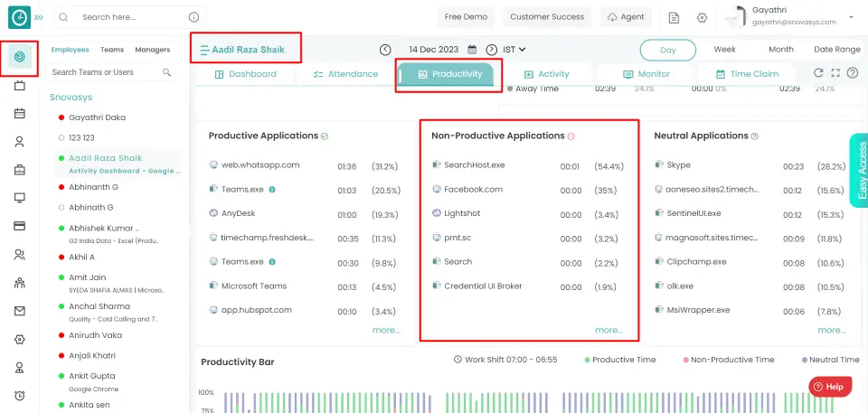Screen dimensions: 868x413
Task: Select the Week view option
Action: coord(724,50)
